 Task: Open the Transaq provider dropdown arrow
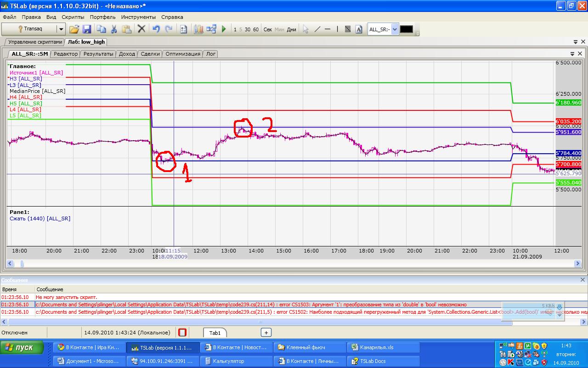[x=61, y=29]
